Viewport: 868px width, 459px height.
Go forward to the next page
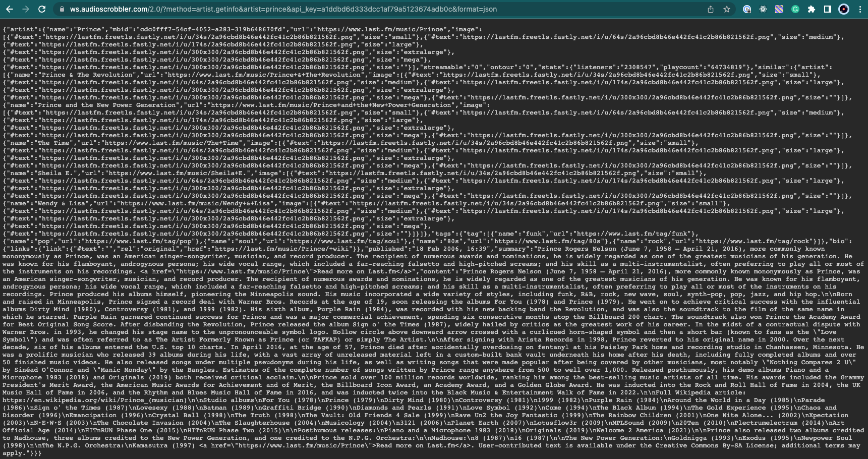26,9
